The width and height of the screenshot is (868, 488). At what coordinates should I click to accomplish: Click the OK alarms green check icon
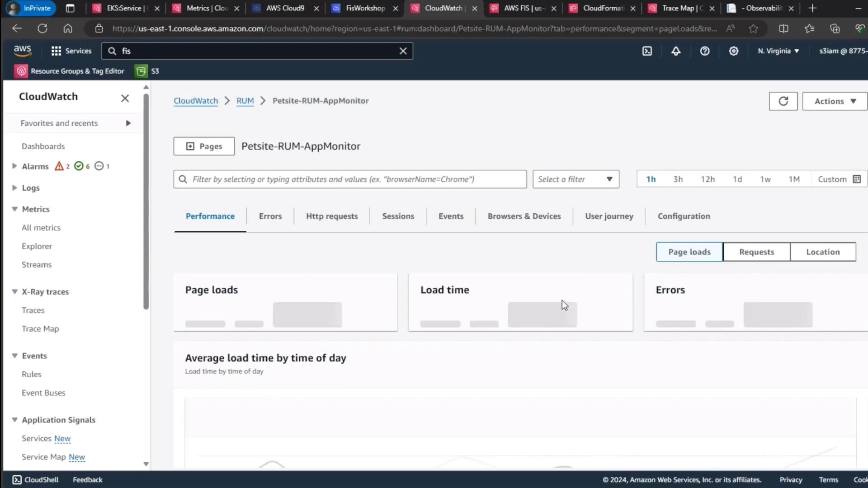coord(79,166)
